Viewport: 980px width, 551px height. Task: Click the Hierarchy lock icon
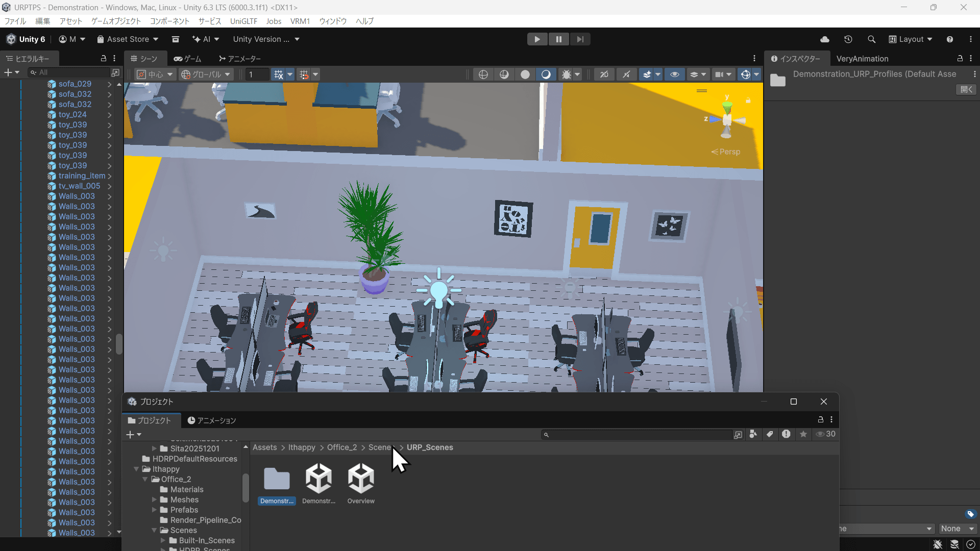(x=104, y=58)
